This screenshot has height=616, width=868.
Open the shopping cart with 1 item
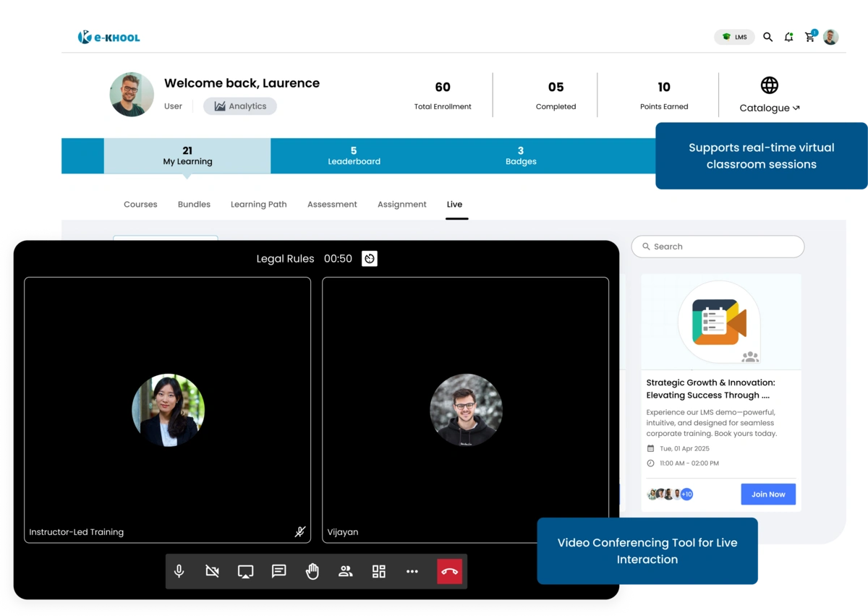810,37
